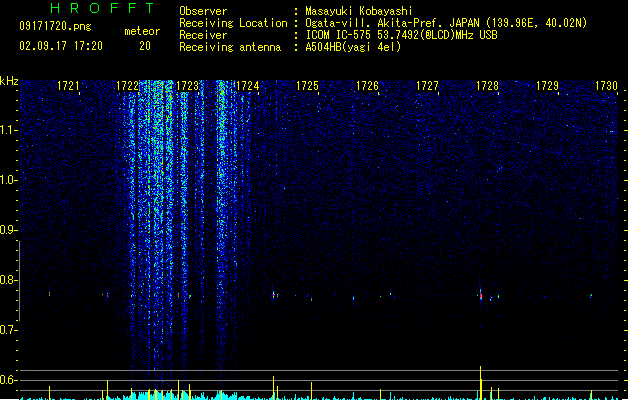The width and height of the screenshot is (629, 400).
Task: Click the 0.8 kHz axis label
Action: click(8, 280)
